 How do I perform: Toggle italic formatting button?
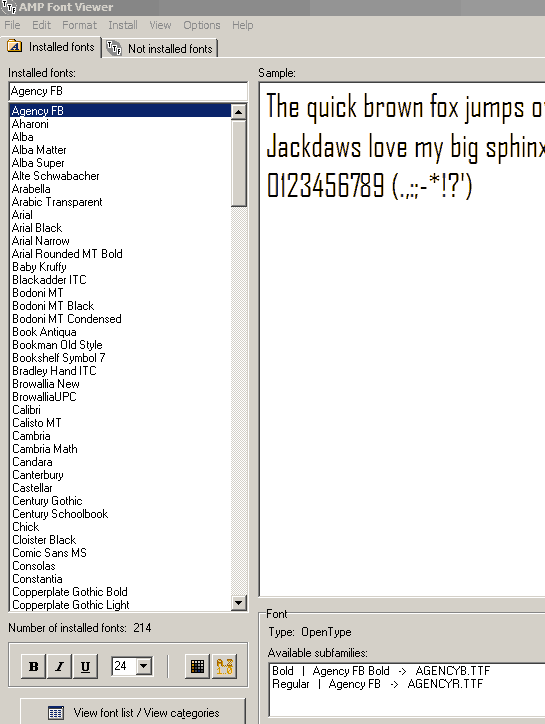pyautogui.click(x=59, y=666)
